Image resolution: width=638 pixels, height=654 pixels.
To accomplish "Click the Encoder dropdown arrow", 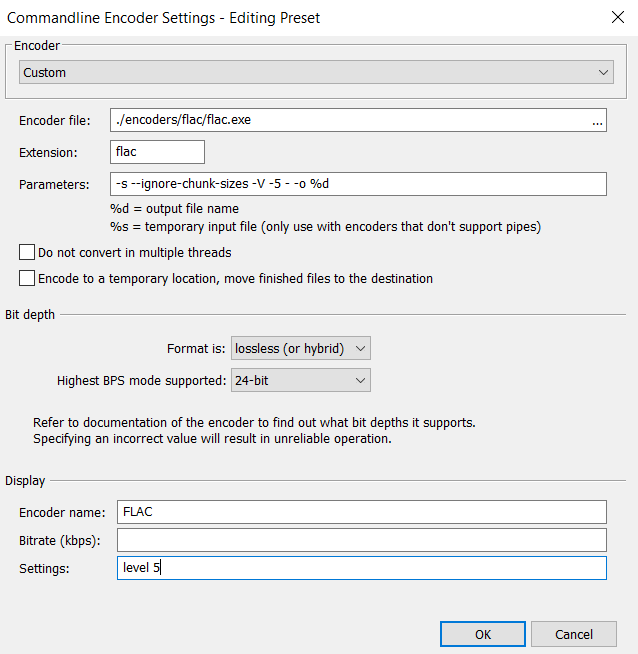I will 603,72.
